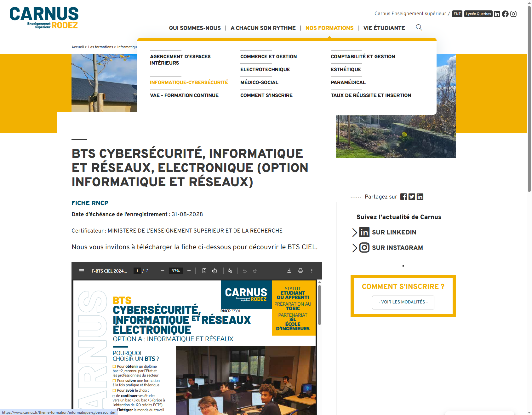Open the VIE ÉTUDIANTE menu
This screenshot has width=532, height=415.
click(x=384, y=28)
